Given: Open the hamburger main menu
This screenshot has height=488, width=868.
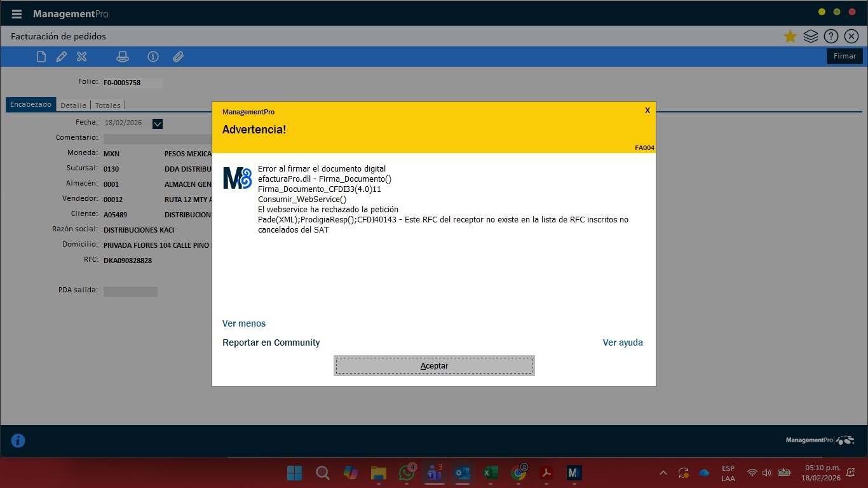Looking at the screenshot, I should click(x=17, y=14).
